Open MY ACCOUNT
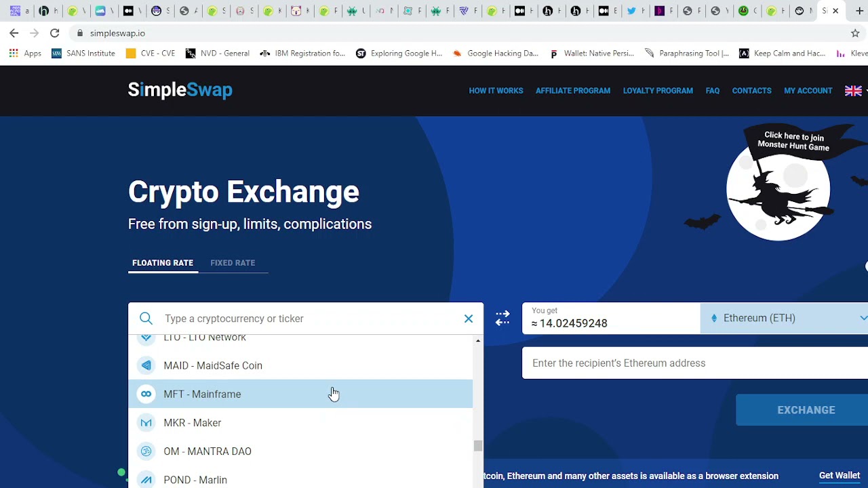Image resolution: width=868 pixels, height=488 pixels. pyautogui.click(x=808, y=91)
